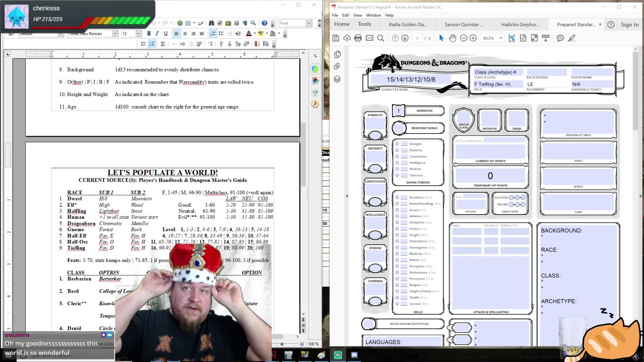
Task: Open the layers panel in Acrobat sidebar
Action: (x=337, y=79)
